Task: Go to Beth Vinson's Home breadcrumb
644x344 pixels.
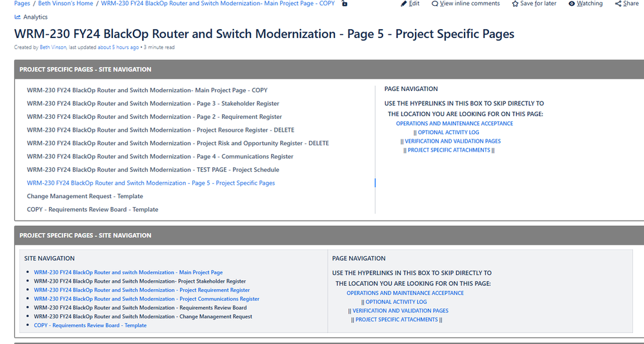Action: 65,3
